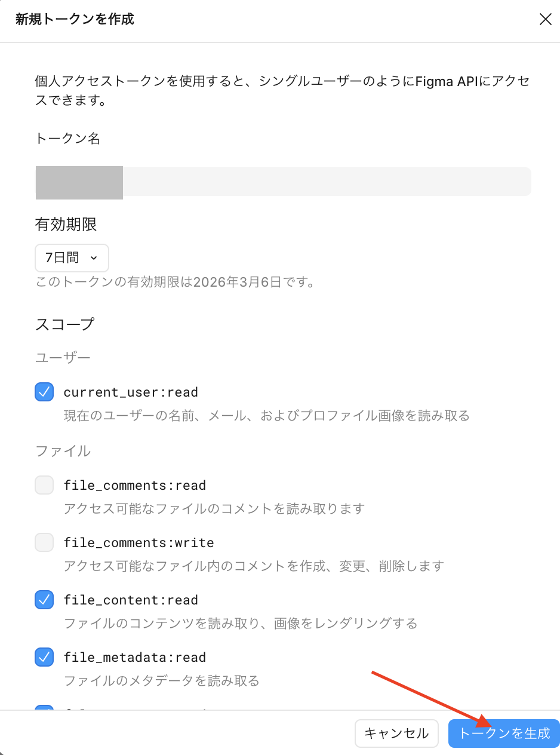Click the expiry date notice mentioning 2026年3月6日
This screenshot has height=755, width=560.
coord(175,282)
